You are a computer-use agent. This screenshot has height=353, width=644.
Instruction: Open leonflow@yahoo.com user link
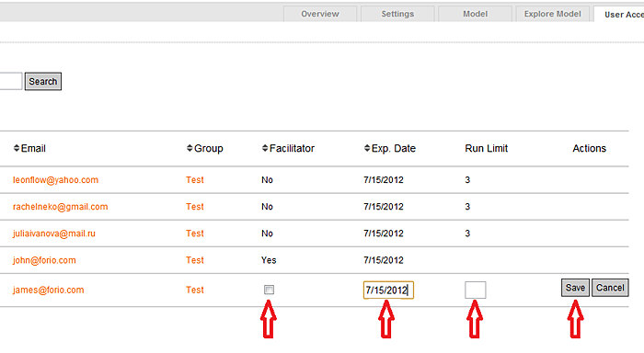(55, 180)
